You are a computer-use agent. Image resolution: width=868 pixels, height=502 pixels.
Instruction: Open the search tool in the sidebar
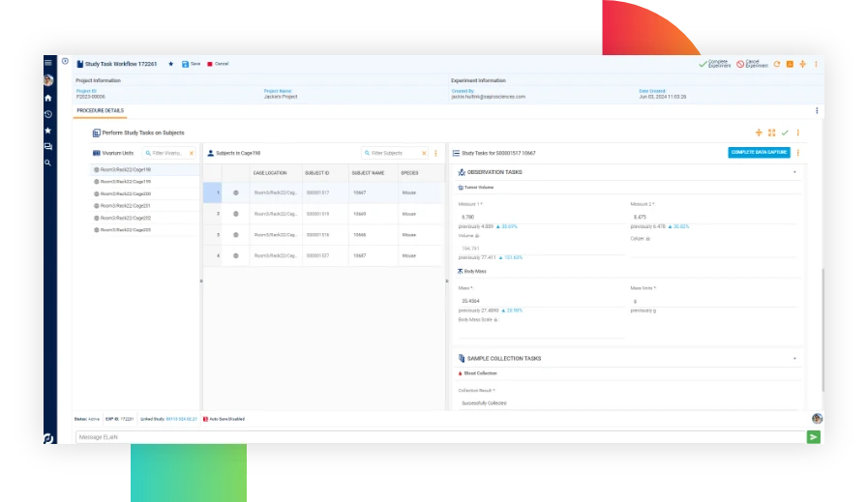[47, 162]
